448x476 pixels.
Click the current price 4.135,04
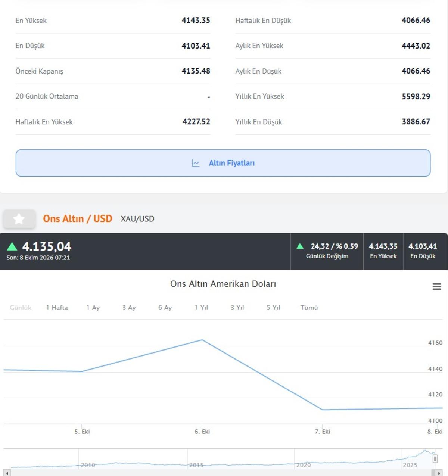pyautogui.click(x=47, y=246)
